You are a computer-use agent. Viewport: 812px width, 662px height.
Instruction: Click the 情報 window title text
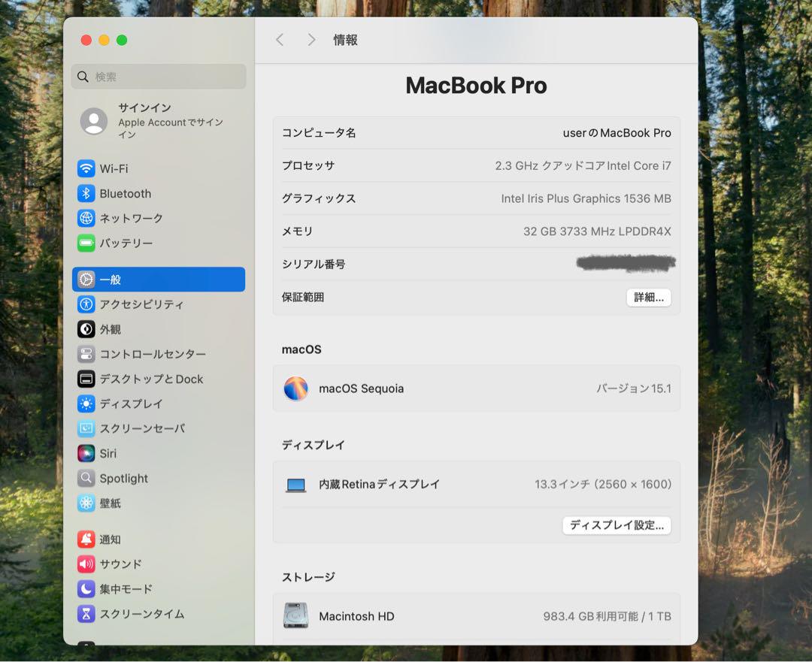345,40
